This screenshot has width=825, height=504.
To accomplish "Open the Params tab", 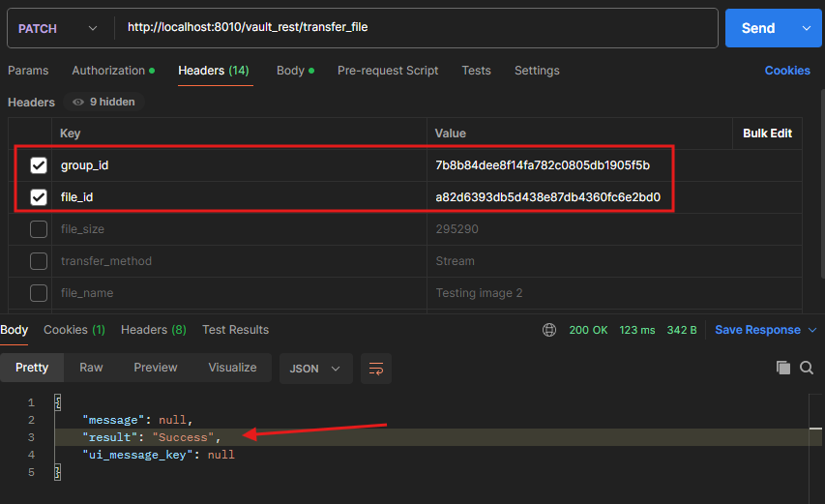I will coord(28,71).
